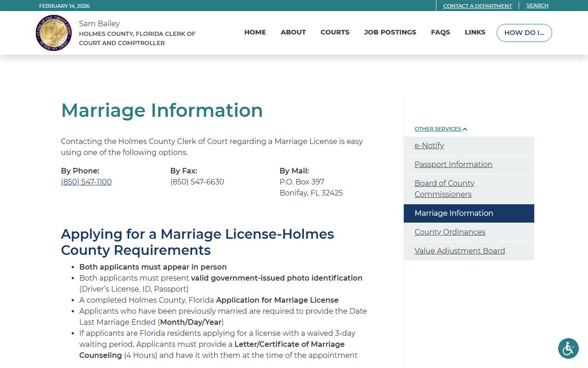Click the Marriage Information page heading

click(162, 110)
